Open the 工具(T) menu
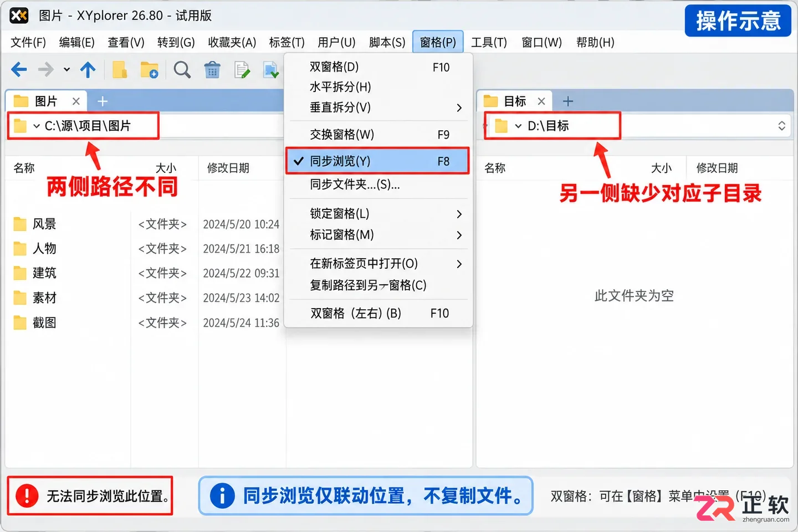Image resolution: width=798 pixels, height=532 pixels. pyautogui.click(x=489, y=43)
